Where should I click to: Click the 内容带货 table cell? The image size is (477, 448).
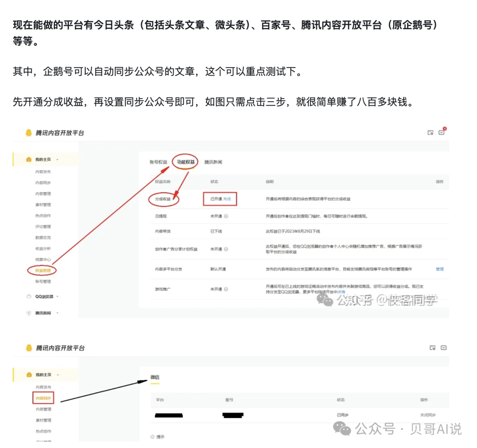click(x=163, y=232)
